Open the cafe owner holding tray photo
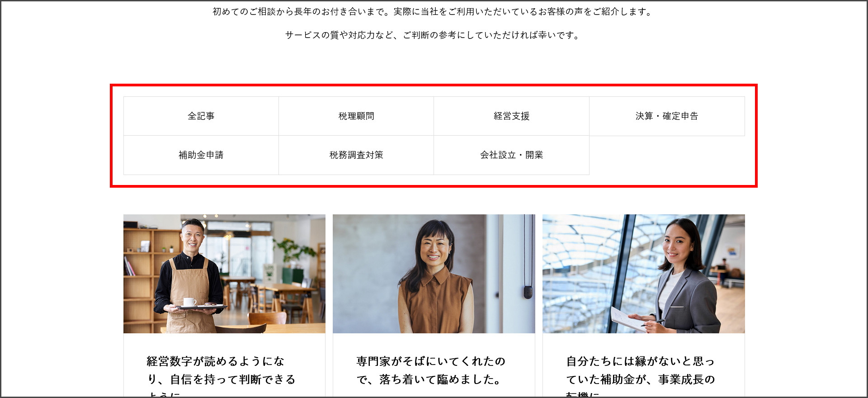 [224, 274]
